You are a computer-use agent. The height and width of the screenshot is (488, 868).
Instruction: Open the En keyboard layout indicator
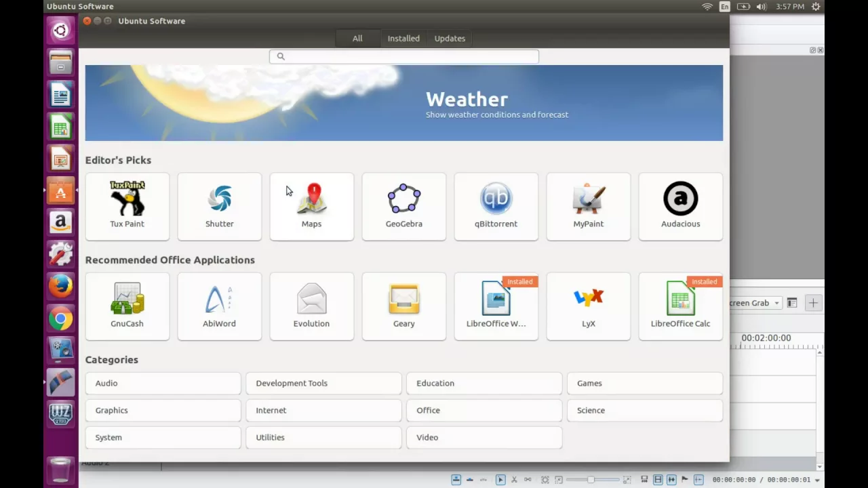pos(725,7)
